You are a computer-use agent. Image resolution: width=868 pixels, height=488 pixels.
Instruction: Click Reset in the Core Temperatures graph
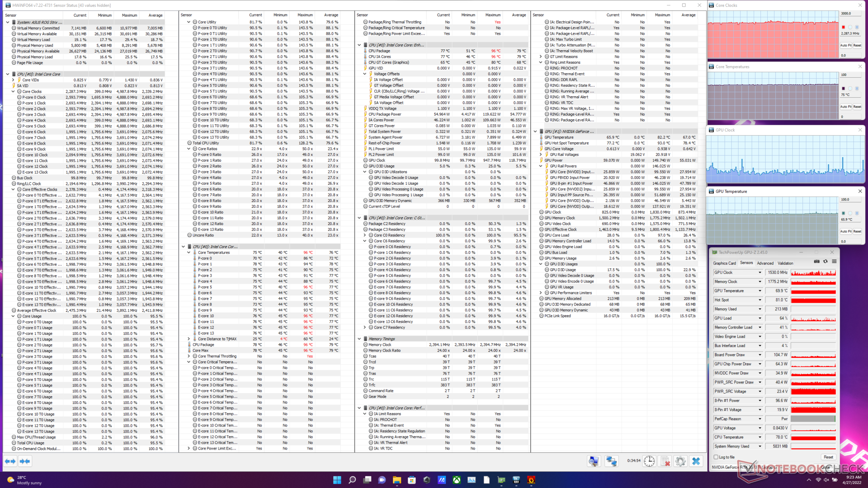pyautogui.click(x=857, y=107)
